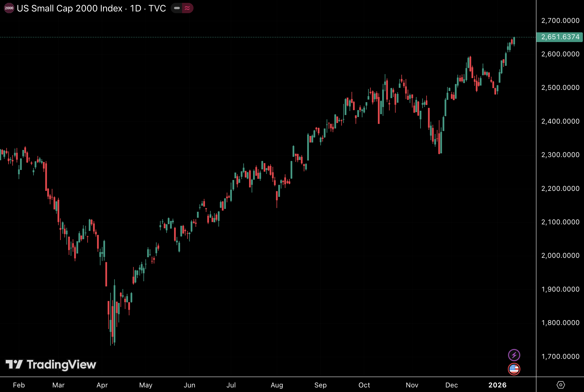This screenshot has width=584, height=392.
Task: Click the US Small Cap 2000 symbol logo
Action: click(9, 8)
